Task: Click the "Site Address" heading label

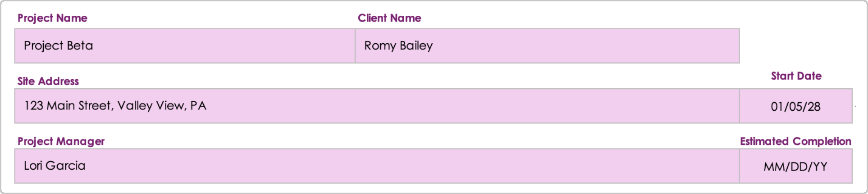Action: tap(48, 81)
